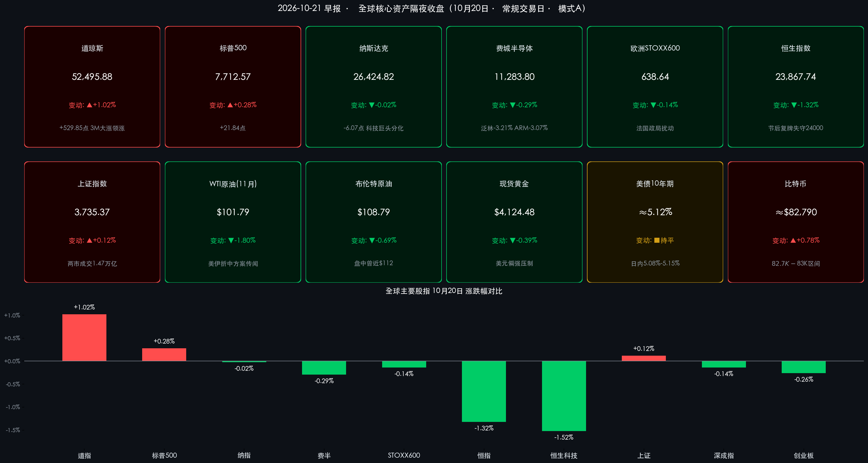Click the 恒生指数 value 23,867.74
The image size is (868, 463).
(796, 77)
